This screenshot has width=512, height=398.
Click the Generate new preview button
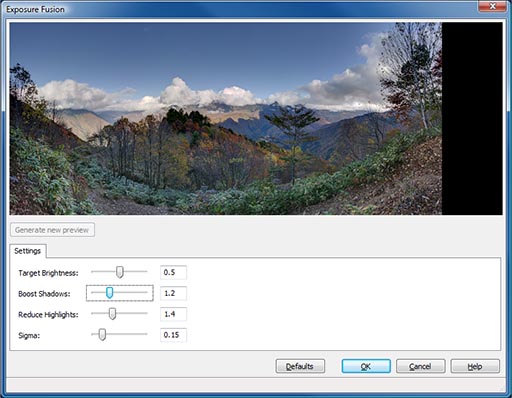pos(52,230)
